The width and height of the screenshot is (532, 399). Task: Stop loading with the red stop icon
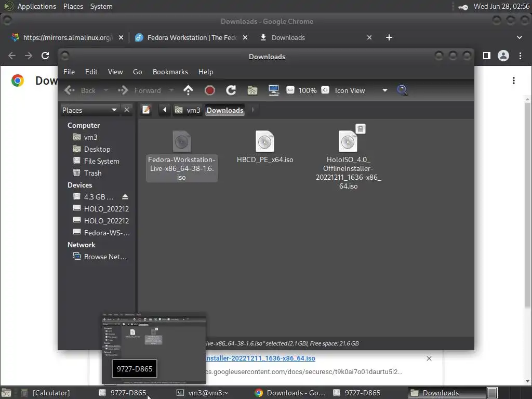[210, 90]
